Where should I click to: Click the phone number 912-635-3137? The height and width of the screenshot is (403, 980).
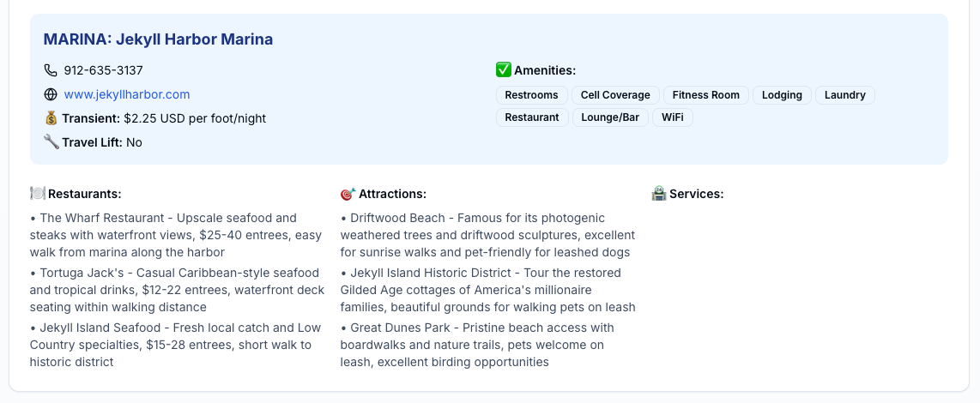pos(103,70)
